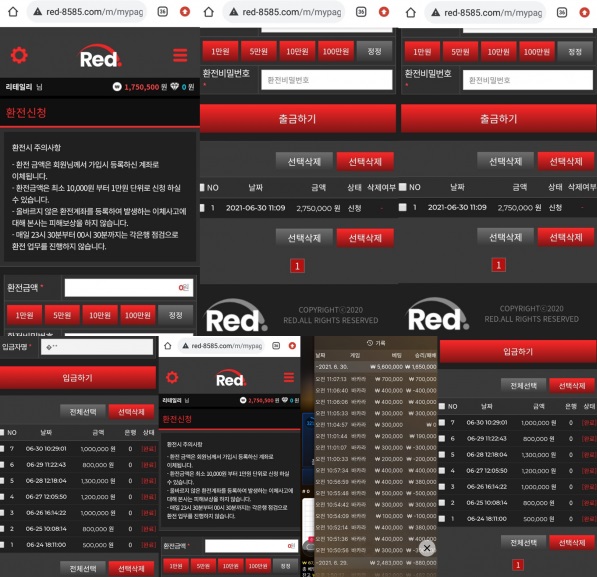Screen dimensions: 597x577
Task: Click 2,750,000 원 amount in top-middle withdrawal row
Action: (x=318, y=208)
